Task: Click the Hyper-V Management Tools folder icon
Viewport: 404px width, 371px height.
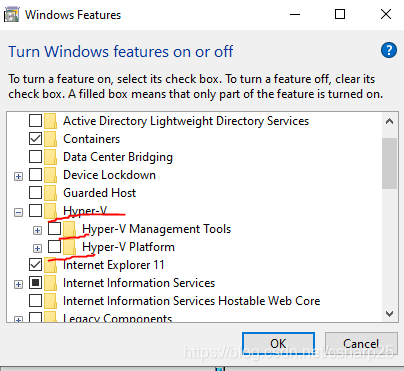Action: click(69, 229)
